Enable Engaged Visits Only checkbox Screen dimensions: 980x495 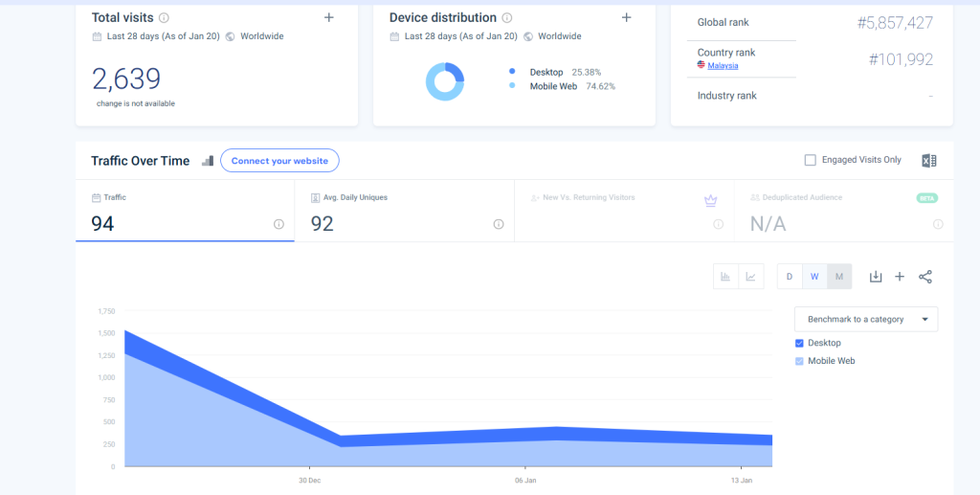pyautogui.click(x=811, y=160)
